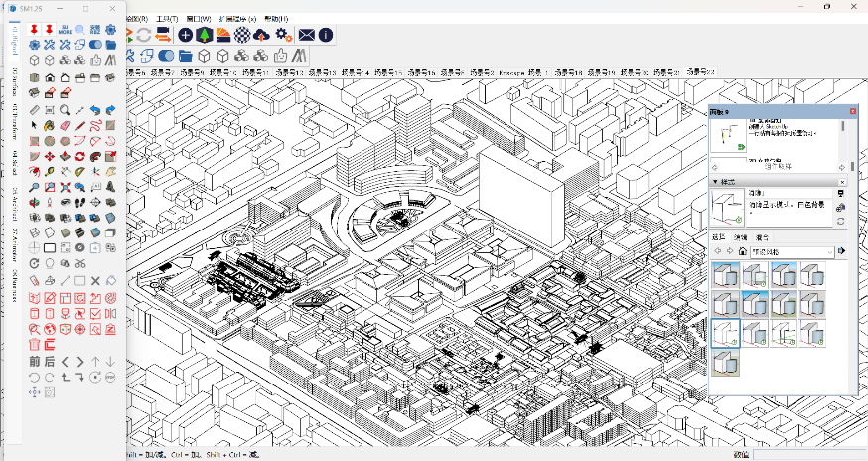Select the red Rotate tool
Screen dimensions: 868x461
(80, 157)
